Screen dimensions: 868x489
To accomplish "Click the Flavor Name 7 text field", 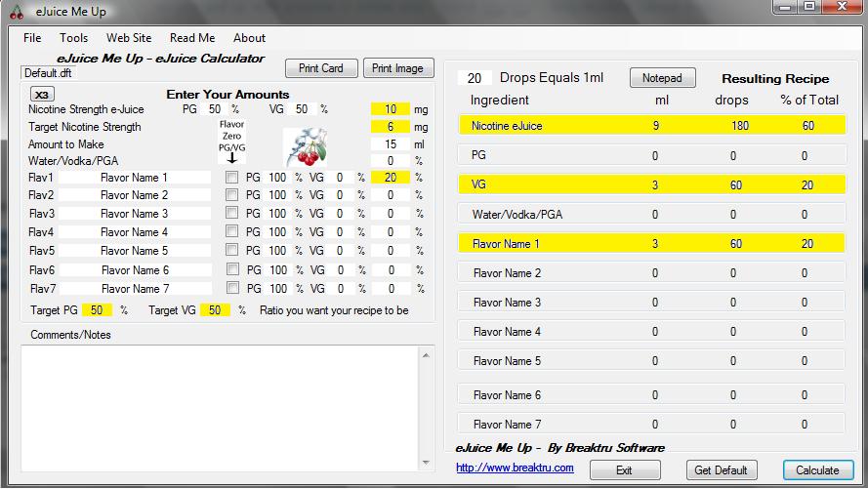I will pyautogui.click(x=136, y=289).
